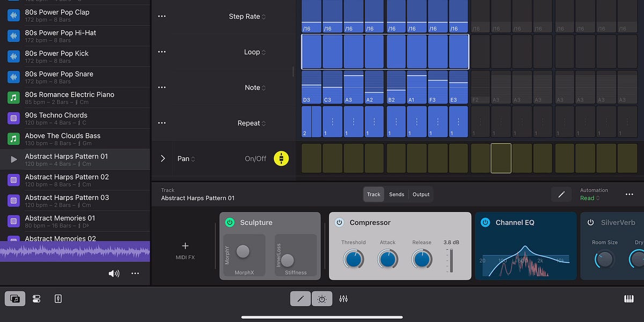Viewport: 644px width, 322px height.
Task: Open the Repeat row parameter dropdown
Action: click(252, 123)
